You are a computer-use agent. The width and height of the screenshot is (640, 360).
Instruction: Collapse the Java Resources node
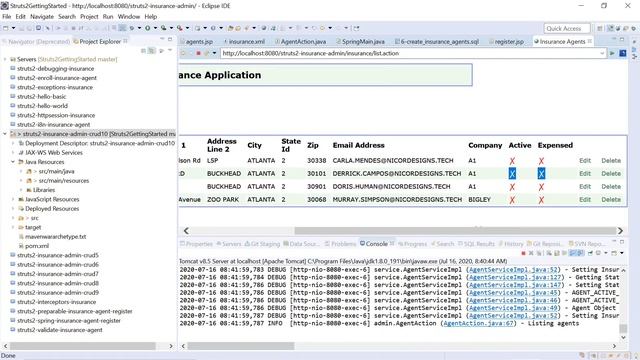(x=13, y=162)
